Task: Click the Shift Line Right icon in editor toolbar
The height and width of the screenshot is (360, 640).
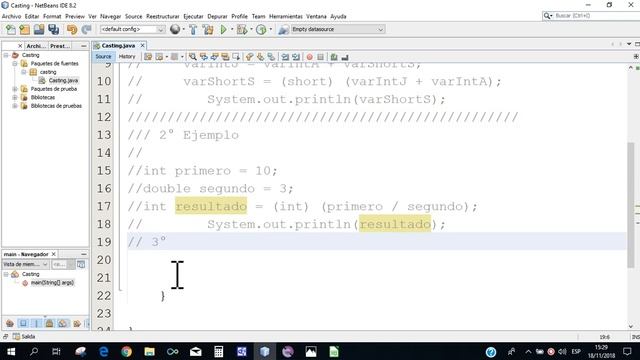Action: tap(296, 57)
